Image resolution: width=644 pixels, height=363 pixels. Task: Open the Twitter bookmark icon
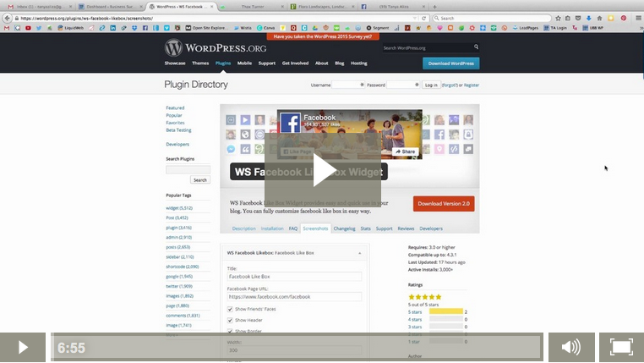(39, 28)
